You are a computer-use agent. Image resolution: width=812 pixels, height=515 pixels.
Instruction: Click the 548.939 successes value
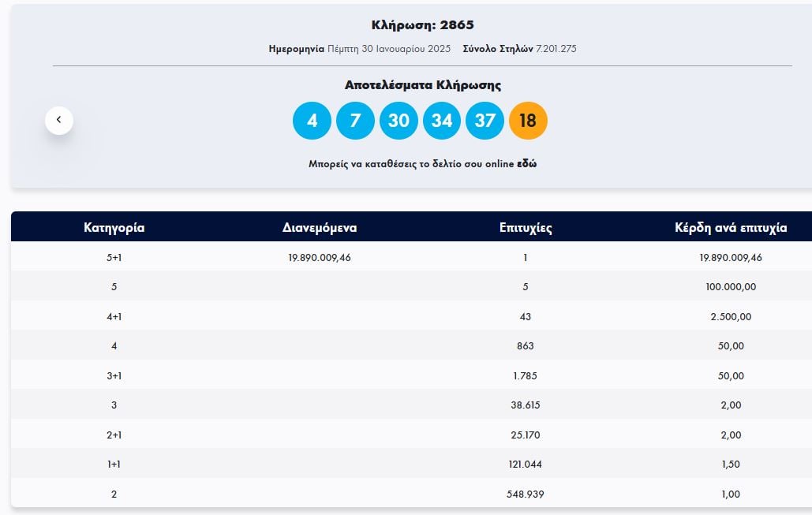(526, 494)
